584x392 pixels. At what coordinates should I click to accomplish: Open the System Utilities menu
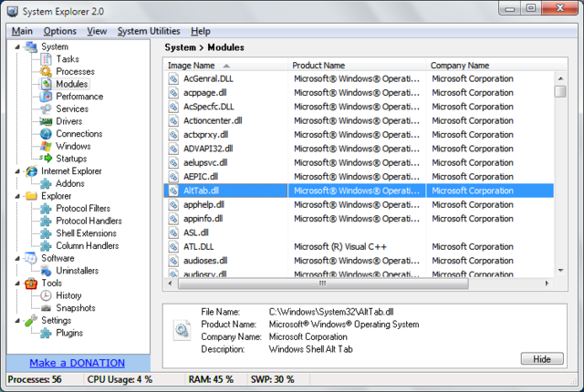click(x=149, y=31)
